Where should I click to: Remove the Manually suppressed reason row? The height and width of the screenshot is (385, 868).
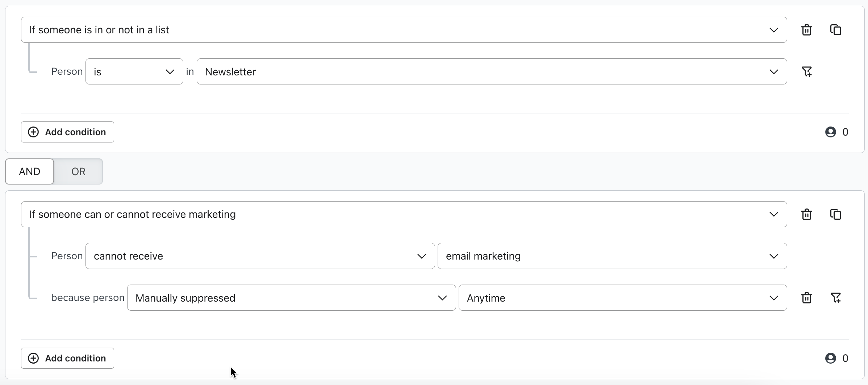pyautogui.click(x=807, y=298)
